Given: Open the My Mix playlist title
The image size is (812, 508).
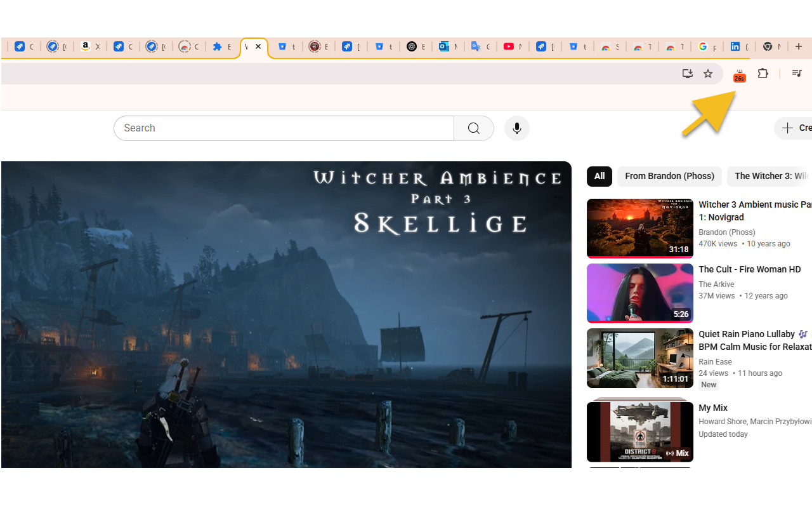Looking at the screenshot, I should 713,408.
